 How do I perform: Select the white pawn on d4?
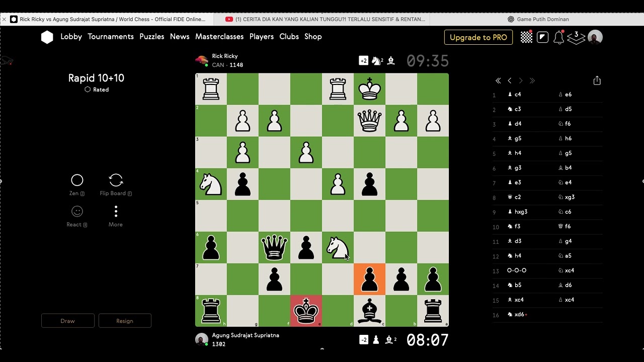pos(338,184)
